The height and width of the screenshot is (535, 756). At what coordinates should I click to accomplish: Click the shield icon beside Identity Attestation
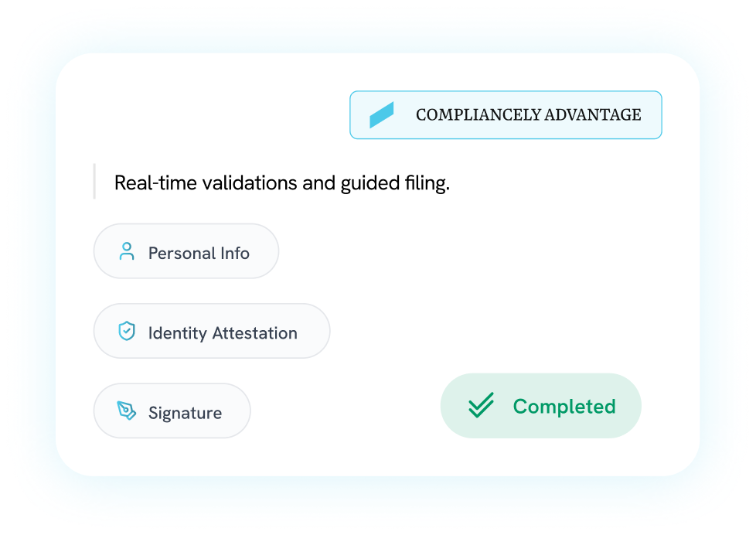pos(127,332)
